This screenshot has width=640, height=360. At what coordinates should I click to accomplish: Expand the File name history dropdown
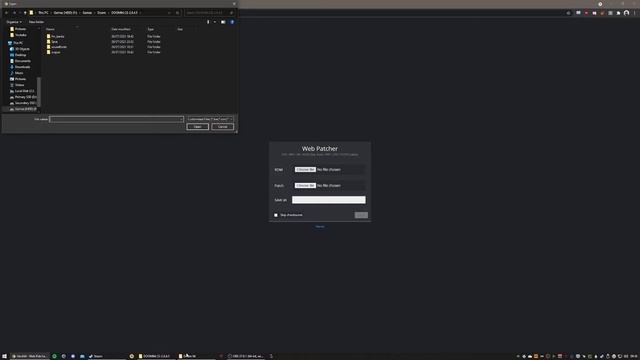(181, 119)
